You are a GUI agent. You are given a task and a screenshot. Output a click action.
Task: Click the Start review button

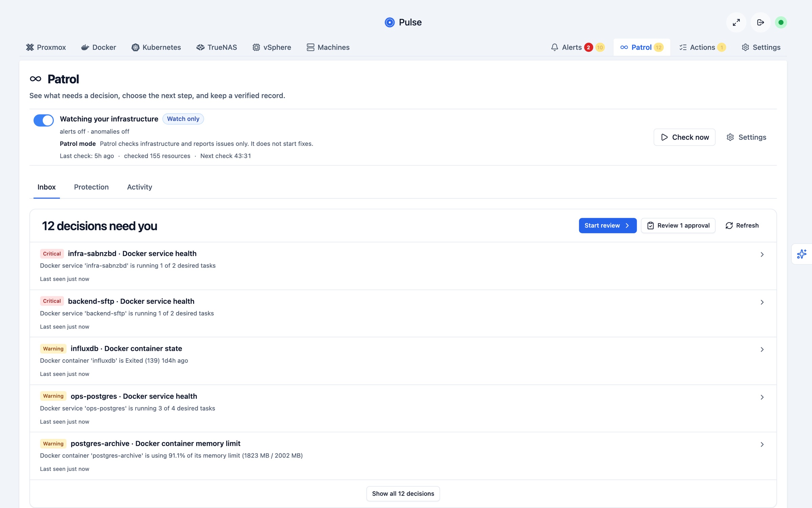tap(608, 226)
